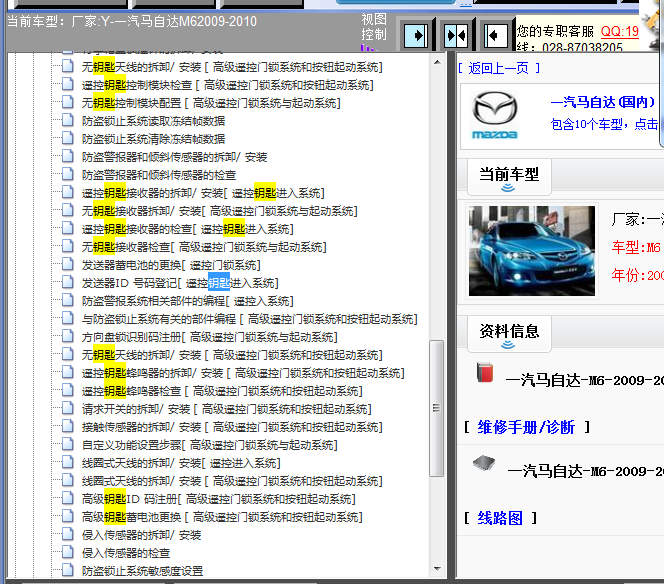Image resolution: width=664 pixels, height=584 pixels.
Task: Click document icon beside 防盗警报器和倾斜传感器的检查
Action: [67, 174]
